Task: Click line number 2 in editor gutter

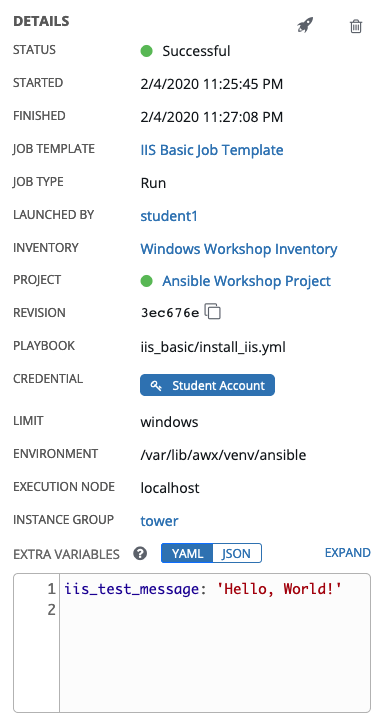Action: 51,610
